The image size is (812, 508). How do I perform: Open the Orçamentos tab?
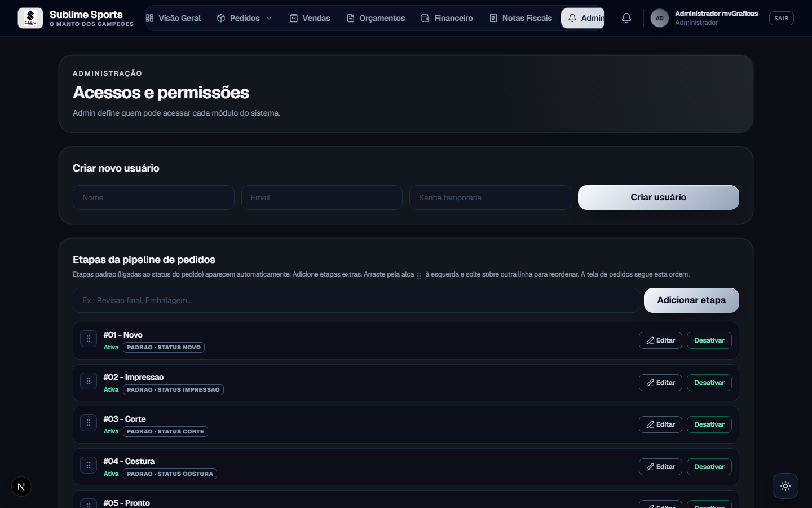click(376, 18)
